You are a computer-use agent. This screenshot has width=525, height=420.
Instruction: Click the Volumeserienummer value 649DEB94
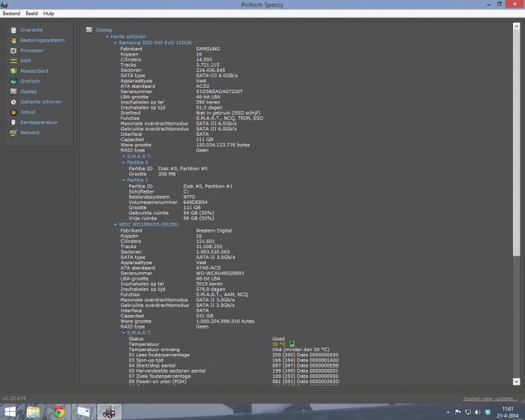[195, 202]
